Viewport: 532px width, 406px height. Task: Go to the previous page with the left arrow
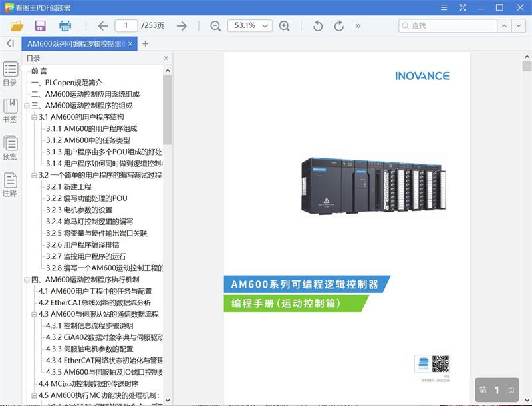103,26
